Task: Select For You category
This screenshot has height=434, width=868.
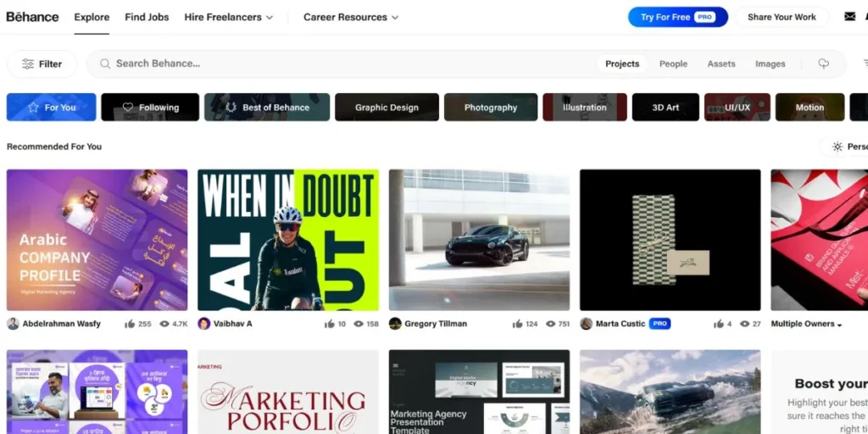Action: tap(51, 108)
